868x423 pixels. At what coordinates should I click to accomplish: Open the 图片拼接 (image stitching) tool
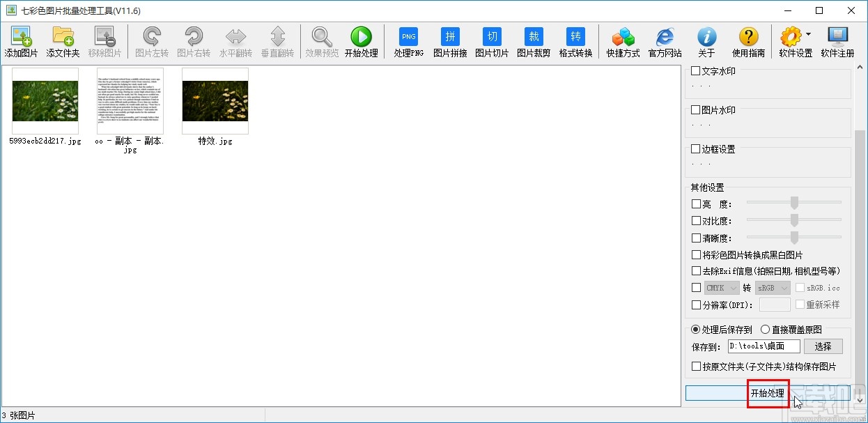[x=450, y=38]
